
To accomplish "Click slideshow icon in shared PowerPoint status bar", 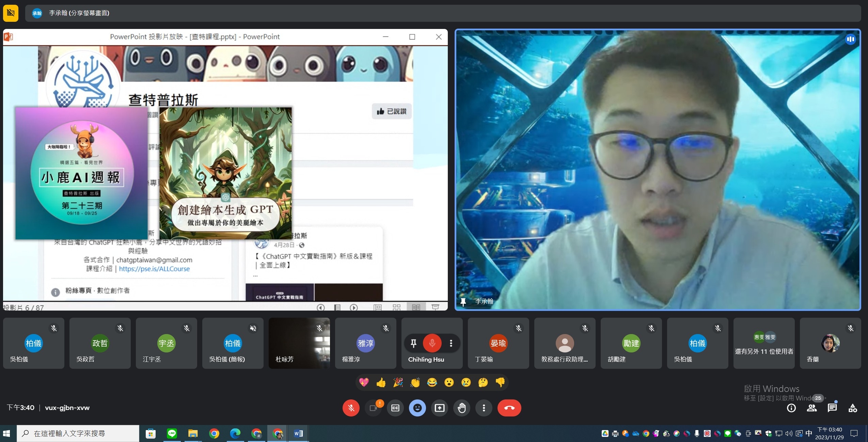I will (435, 307).
